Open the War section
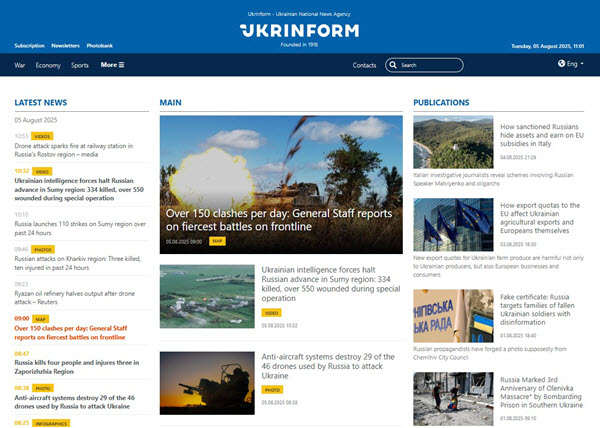 20,65
